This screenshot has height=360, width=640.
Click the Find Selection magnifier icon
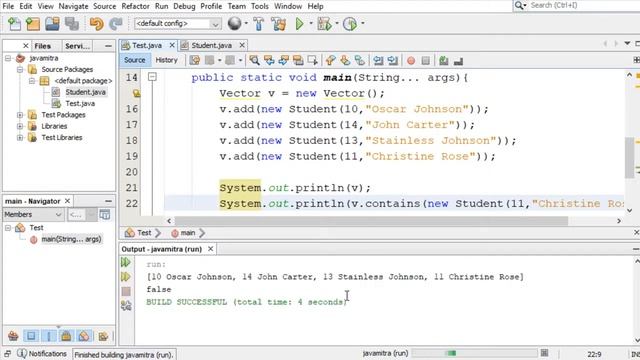coord(254,61)
